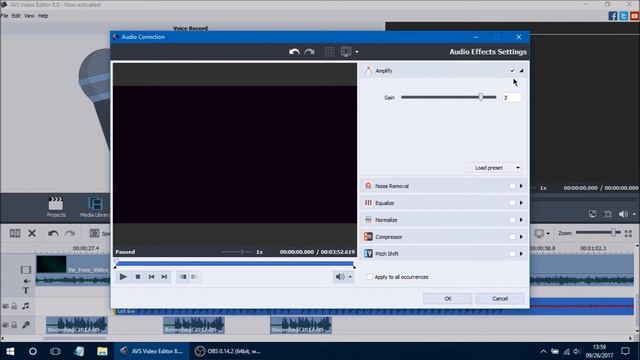
Task: Click the Noise Removal effect icon
Action: 368,186
